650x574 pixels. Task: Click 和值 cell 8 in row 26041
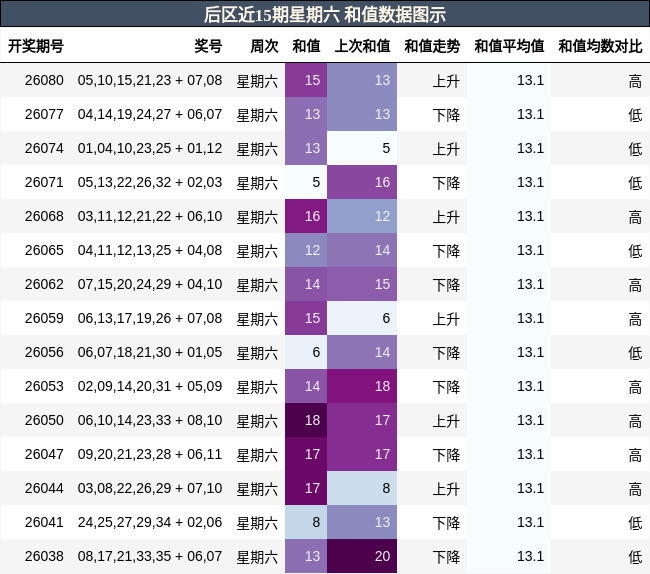click(x=306, y=522)
